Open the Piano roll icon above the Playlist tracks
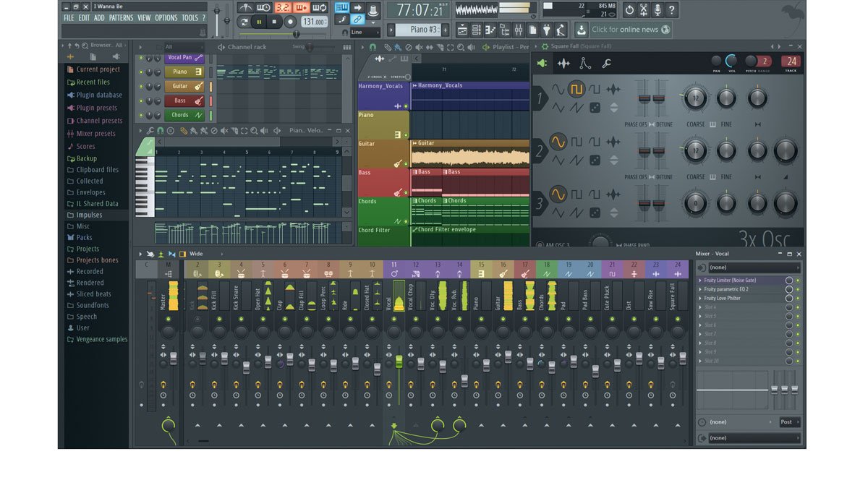 [405, 59]
